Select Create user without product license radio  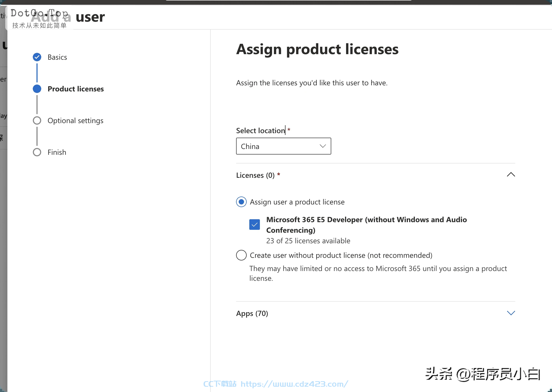(x=241, y=255)
